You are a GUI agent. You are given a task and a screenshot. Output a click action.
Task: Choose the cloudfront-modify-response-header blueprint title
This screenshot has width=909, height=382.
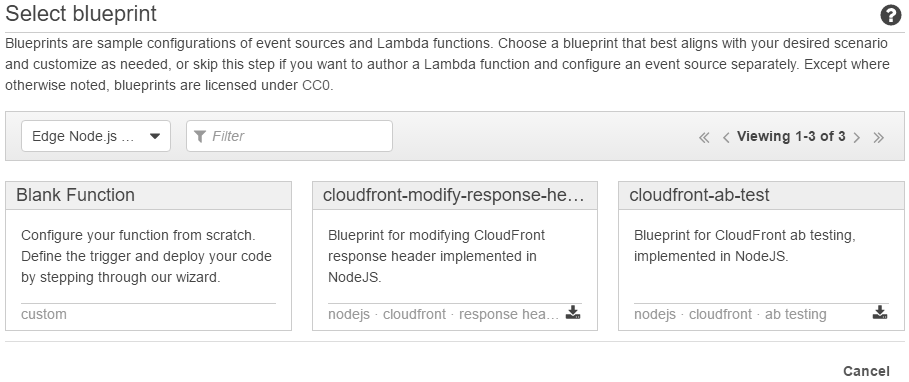pyautogui.click(x=453, y=195)
